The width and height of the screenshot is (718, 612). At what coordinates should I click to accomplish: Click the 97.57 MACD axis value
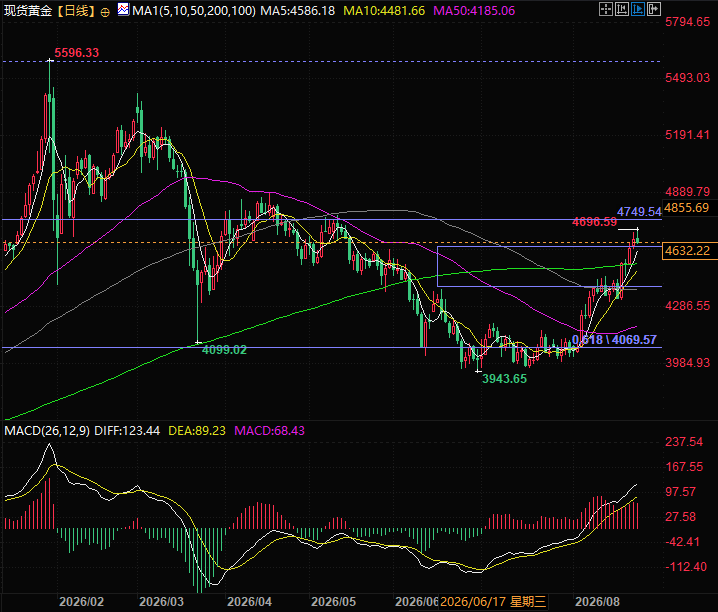point(680,492)
